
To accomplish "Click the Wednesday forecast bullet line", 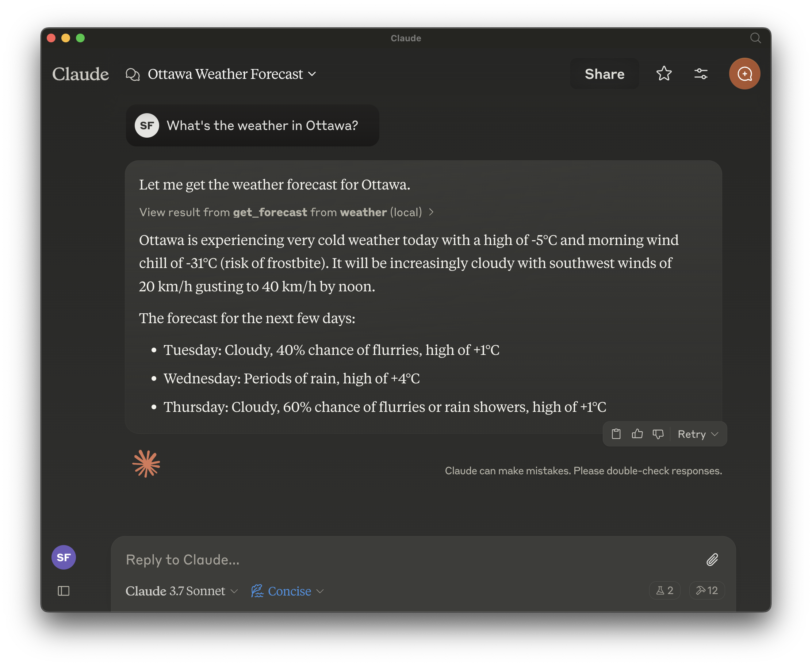I will (291, 378).
